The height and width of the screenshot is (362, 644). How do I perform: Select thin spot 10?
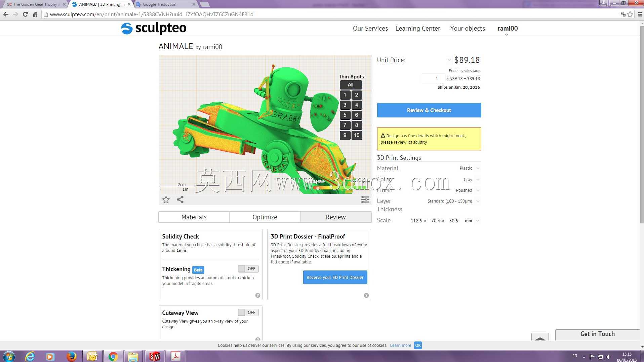pyautogui.click(x=357, y=135)
